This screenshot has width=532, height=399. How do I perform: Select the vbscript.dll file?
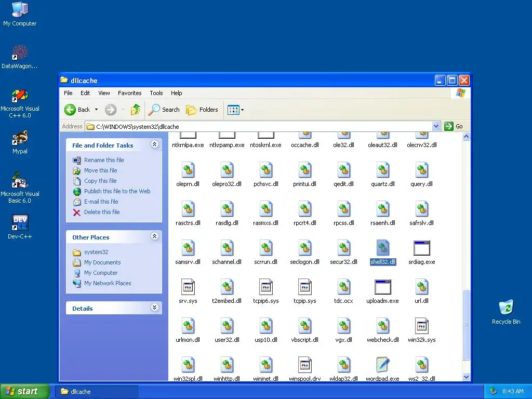(x=304, y=330)
